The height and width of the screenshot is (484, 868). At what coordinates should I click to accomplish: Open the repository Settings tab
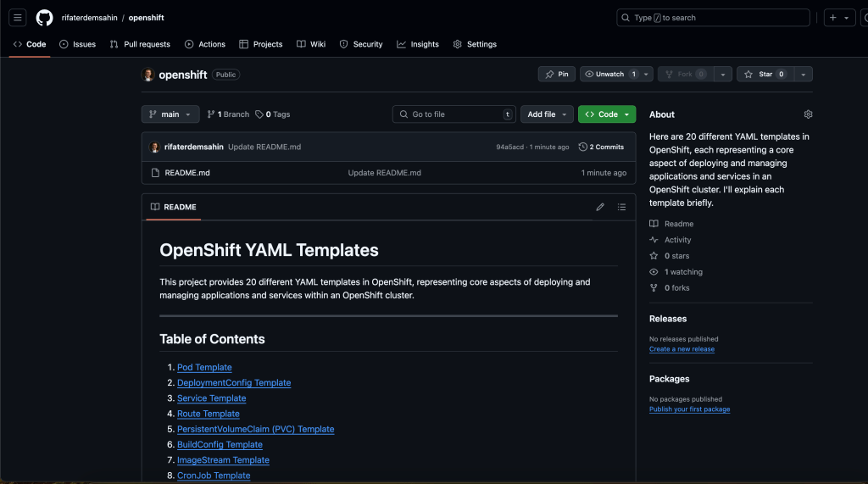click(x=475, y=44)
